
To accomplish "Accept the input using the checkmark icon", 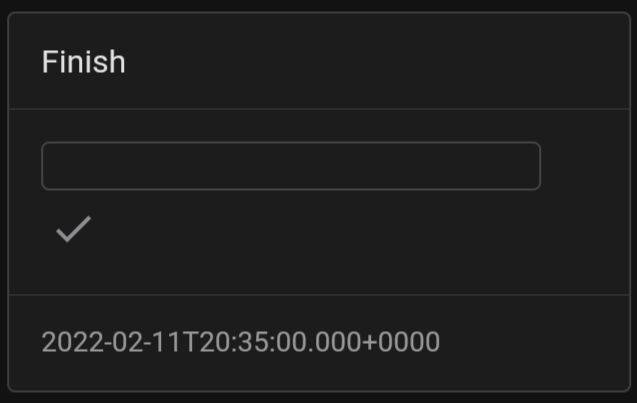I will 73,230.
